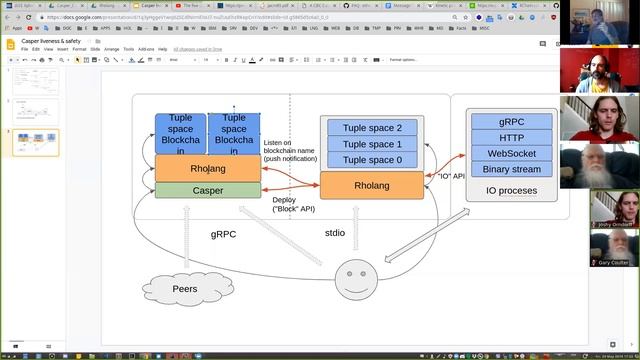640x360 pixels.
Task: Switch to the jacm83.pdf browser tab
Action: 277,6
